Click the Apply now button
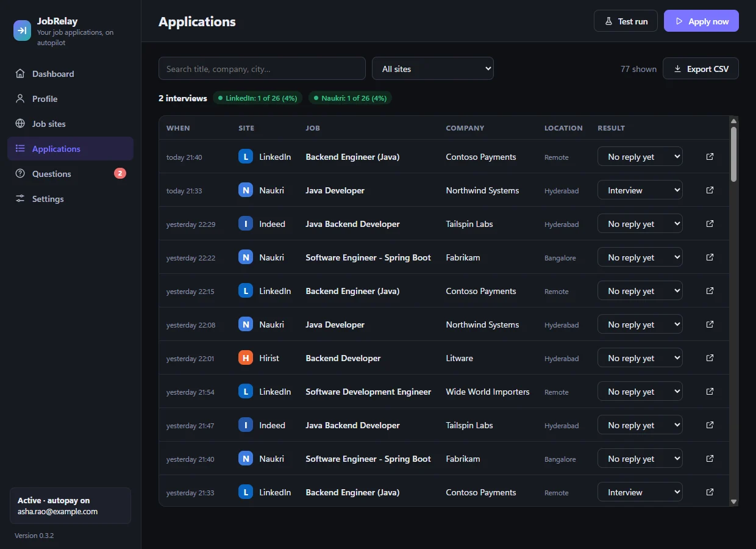The width and height of the screenshot is (756, 549). coord(701,21)
